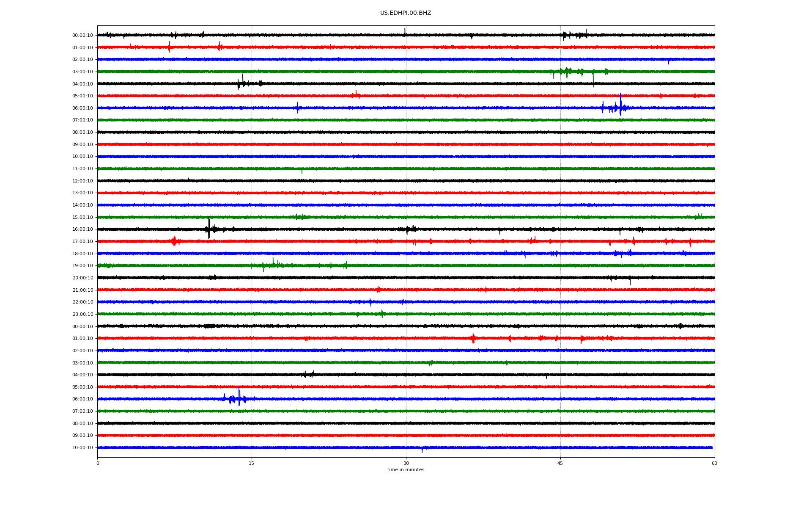
Task: Click the 'time in minutes' axis label
Action: coord(406,469)
